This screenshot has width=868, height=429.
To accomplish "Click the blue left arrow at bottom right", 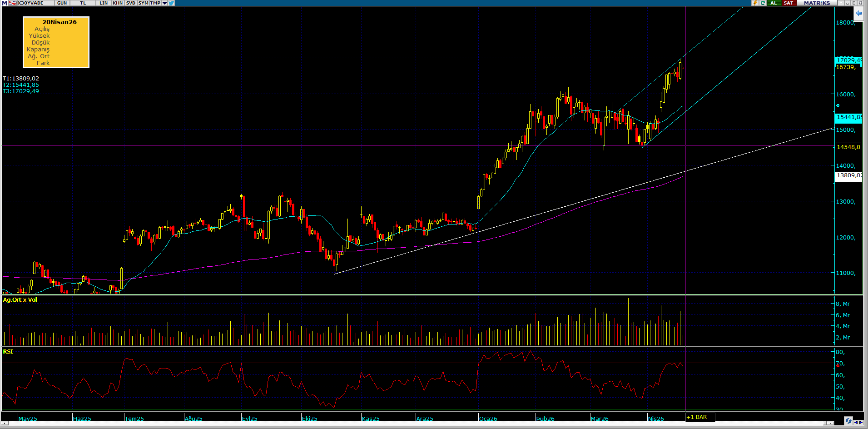I will click(x=856, y=422).
